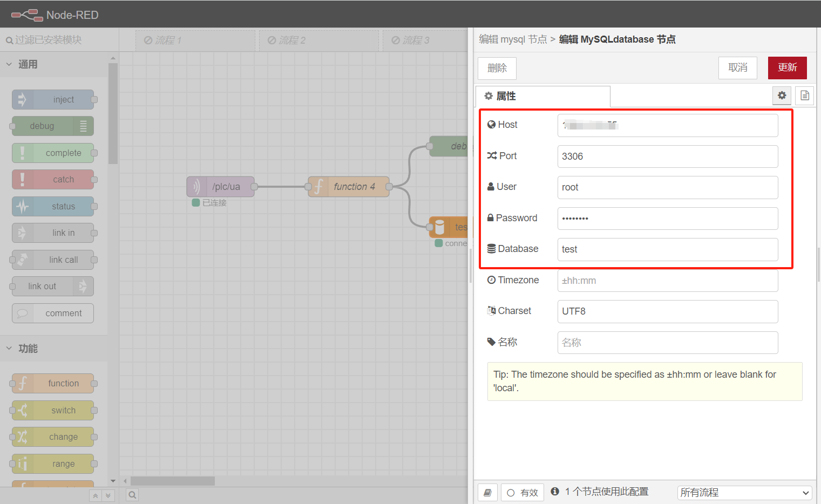
Task: Switch to 流程 2 tab
Action: (x=318, y=40)
